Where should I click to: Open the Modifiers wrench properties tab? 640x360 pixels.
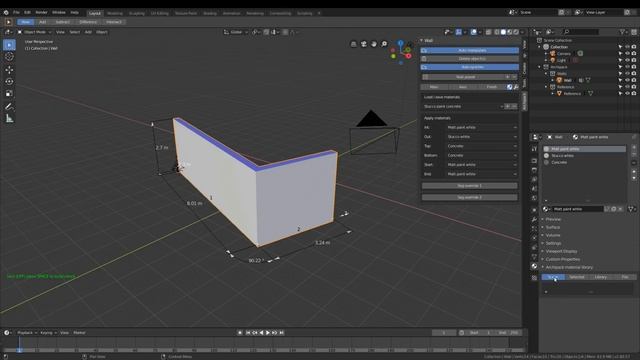click(534, 220)
